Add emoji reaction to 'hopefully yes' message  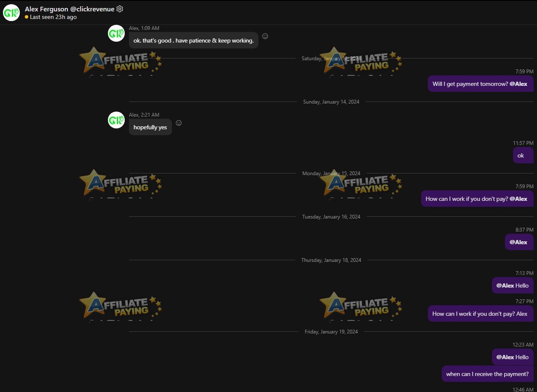[179, 123]
